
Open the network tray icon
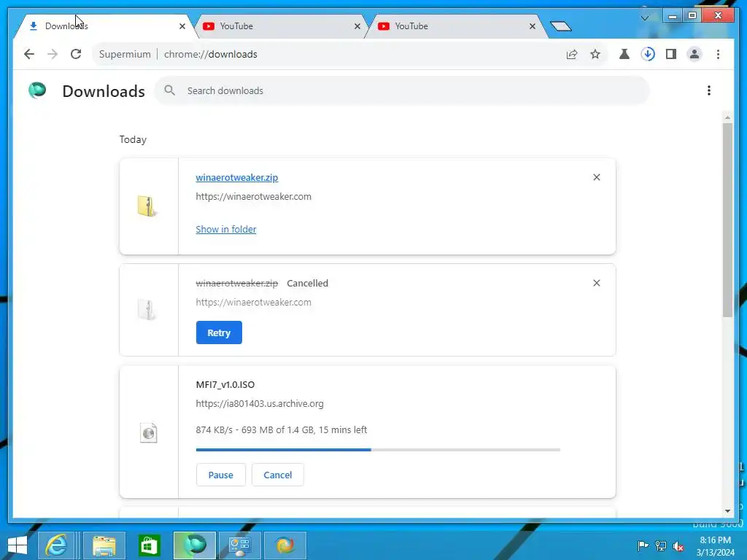661,546
